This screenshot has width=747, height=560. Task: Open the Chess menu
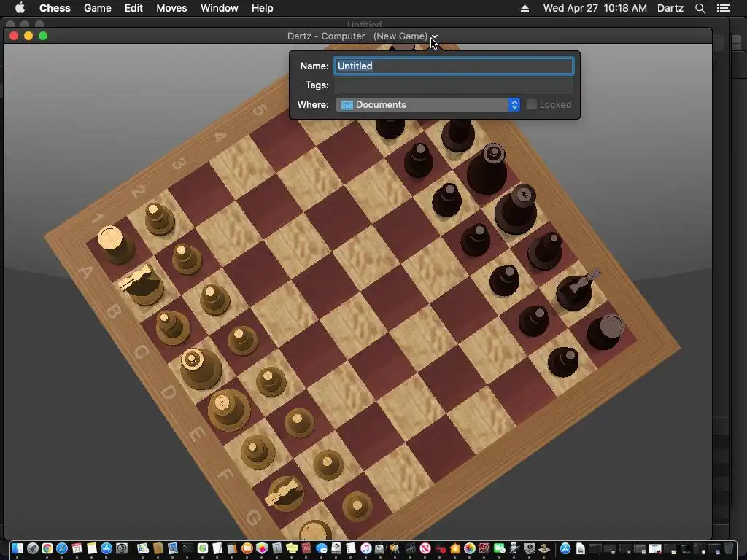pyautogui.click(x=55, y=8)
